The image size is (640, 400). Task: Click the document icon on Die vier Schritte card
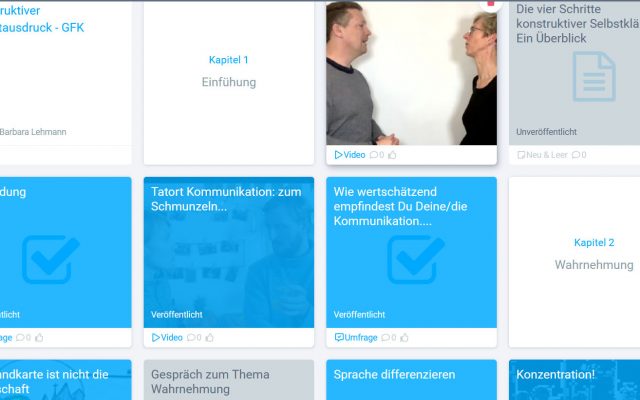(x=594, y=76)
